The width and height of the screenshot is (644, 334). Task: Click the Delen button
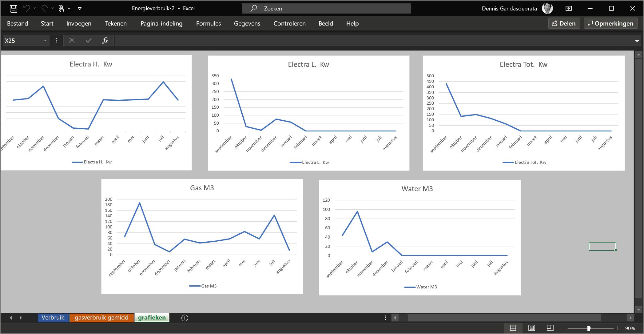pyautogui.click(x=564, y=23)
